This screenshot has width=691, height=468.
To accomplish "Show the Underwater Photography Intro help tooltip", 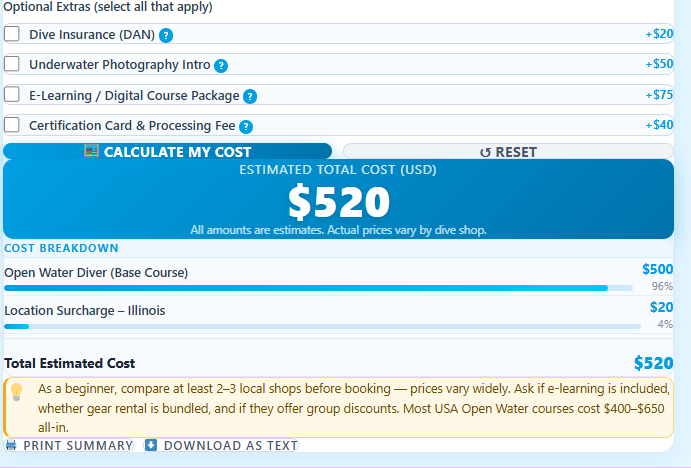I will tap(221, 66).
